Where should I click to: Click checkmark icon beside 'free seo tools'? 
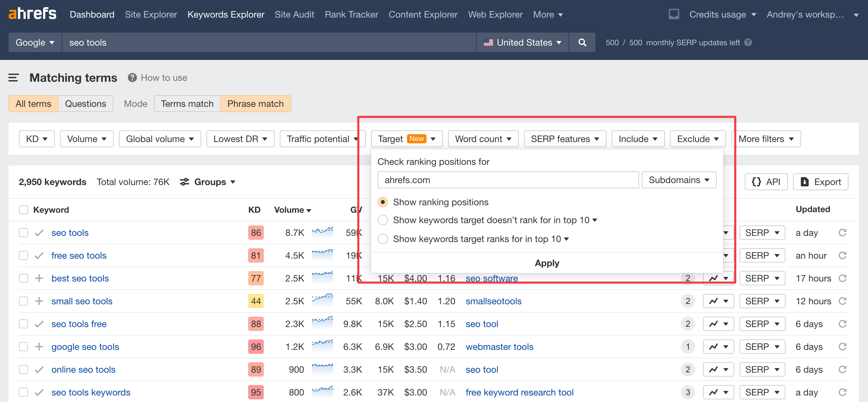coord(39,255)
